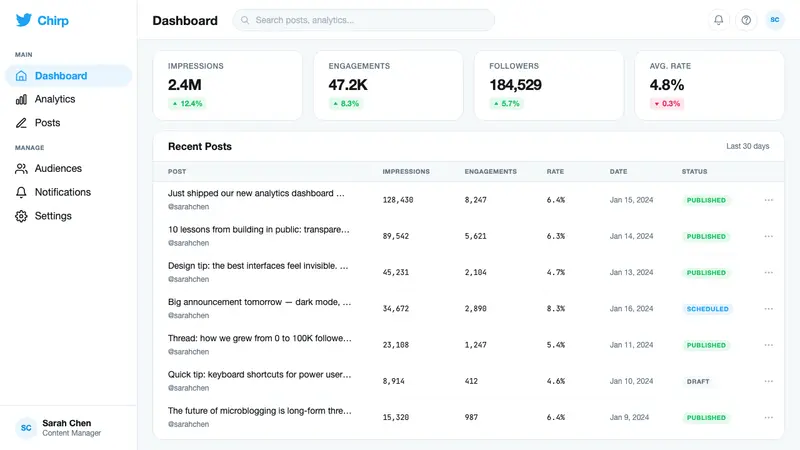Viewport: 800px width, 450px height.
Task: Sort by the POST column header
Action: coord(177,172)
